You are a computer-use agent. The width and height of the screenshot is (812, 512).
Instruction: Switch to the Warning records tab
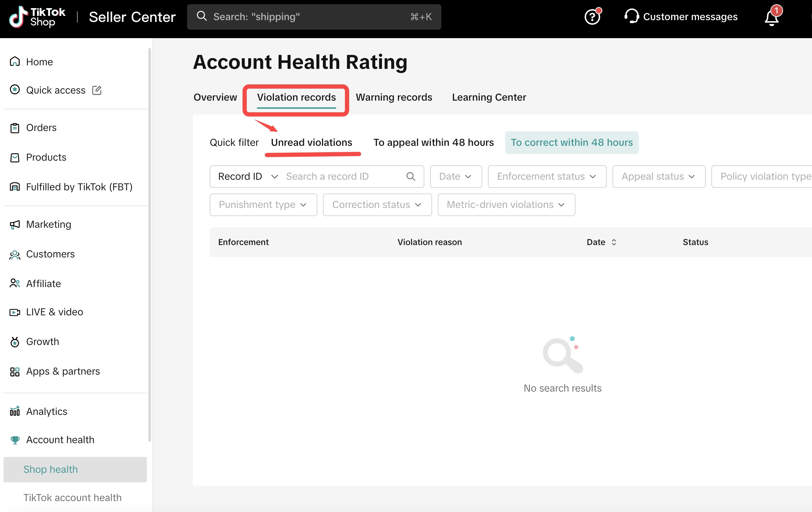[394, 97]
